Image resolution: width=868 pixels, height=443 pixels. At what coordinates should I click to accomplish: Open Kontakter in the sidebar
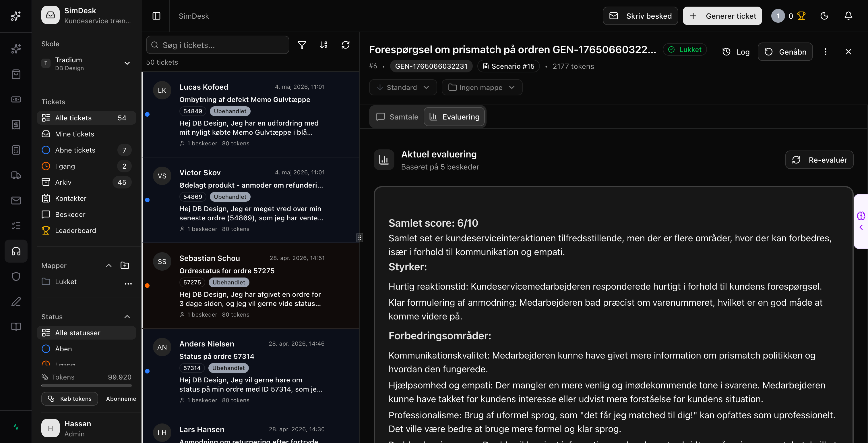coord(87,198)
